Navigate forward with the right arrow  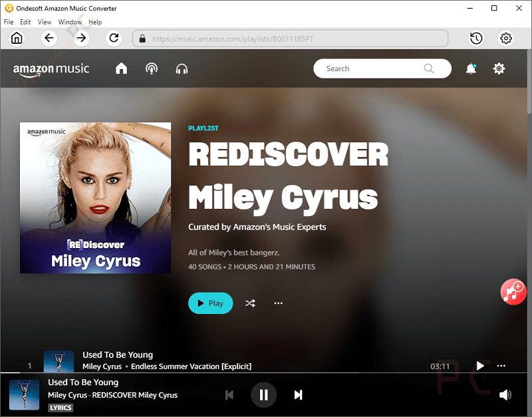pos(81,38)
